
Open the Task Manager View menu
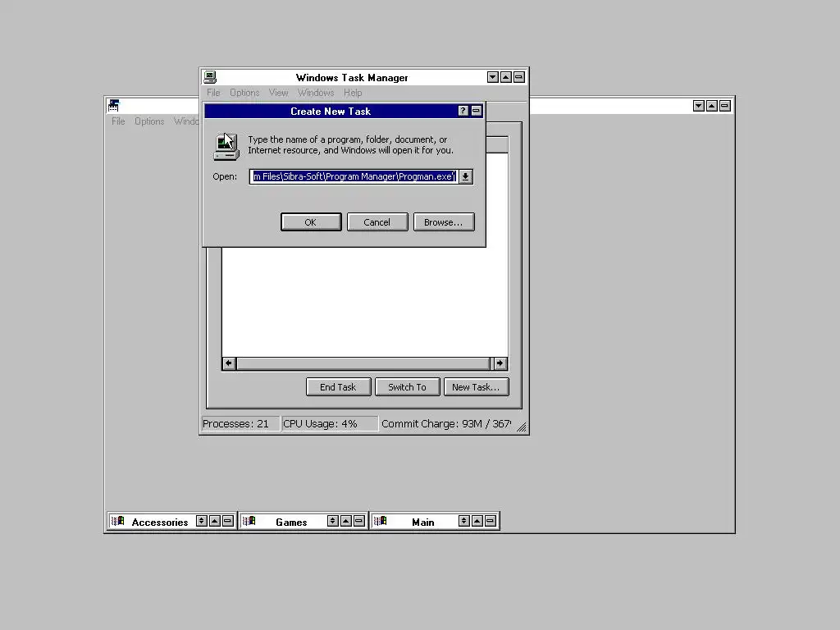[279, 93]
